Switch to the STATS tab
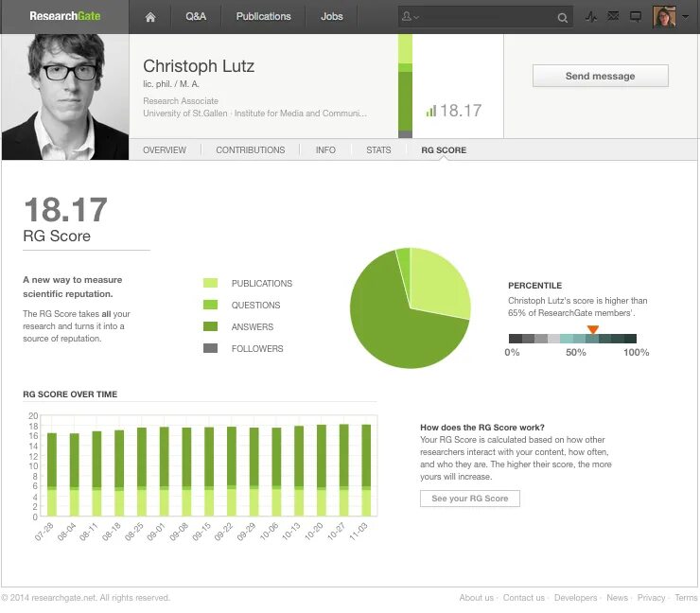Viewport: 700px width, 613px height. click(378, 150)
